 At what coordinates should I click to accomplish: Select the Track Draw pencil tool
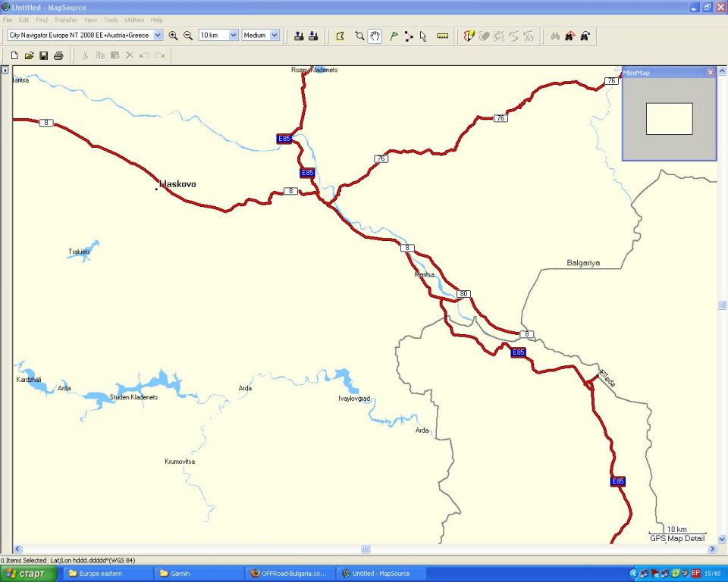point(469,36)
